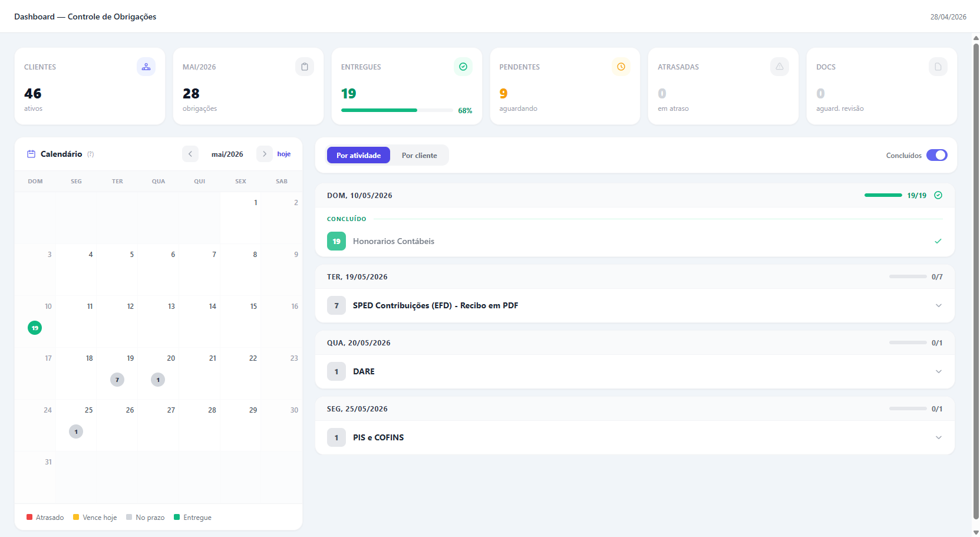Switch to Por cliente tab
980x537 pixels.
[x=420, y=155]
